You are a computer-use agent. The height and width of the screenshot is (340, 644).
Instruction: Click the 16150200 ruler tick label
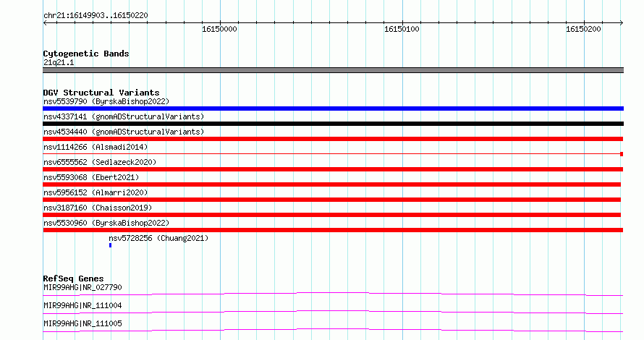[583, 29]
